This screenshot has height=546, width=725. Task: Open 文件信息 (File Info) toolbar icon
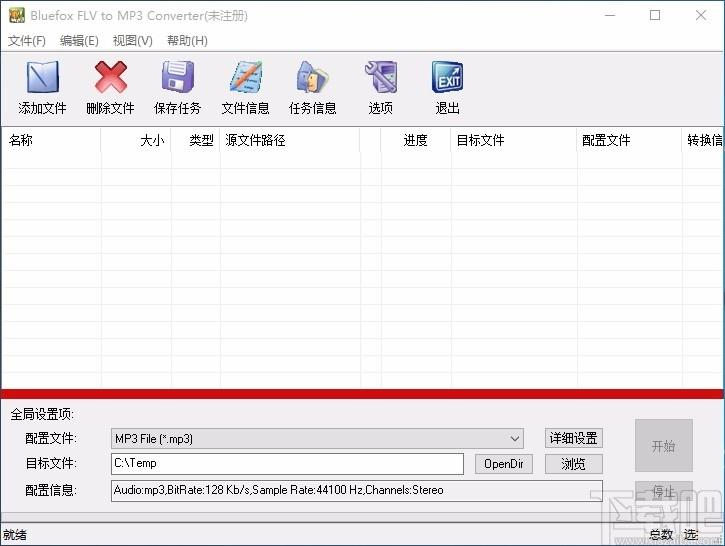click(246, 77)
